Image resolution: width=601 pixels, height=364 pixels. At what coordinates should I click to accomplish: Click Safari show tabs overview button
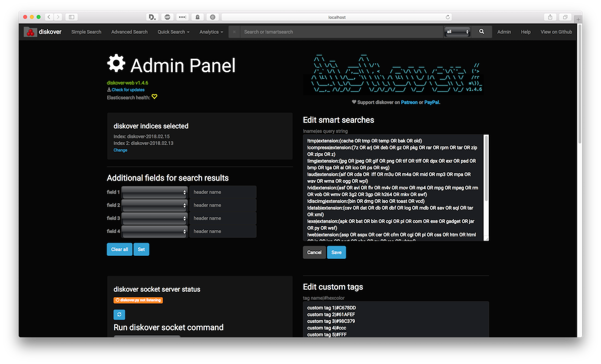click(565, 17)
